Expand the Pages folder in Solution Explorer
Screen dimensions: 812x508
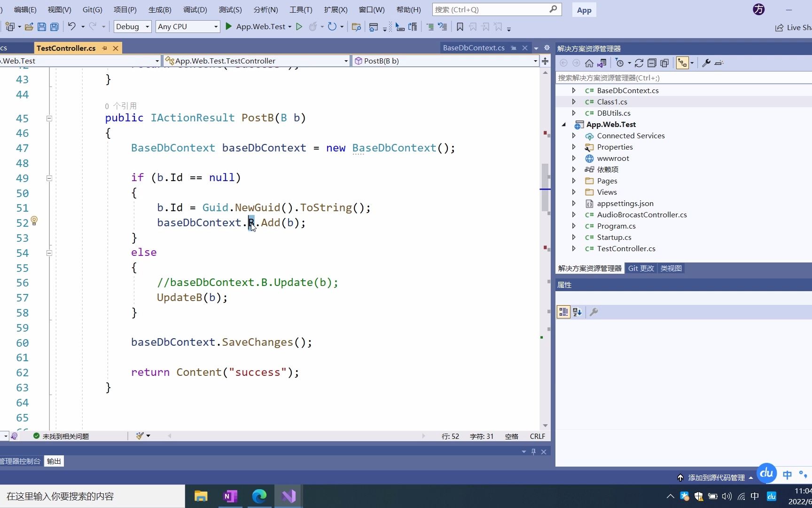[x=574, y=181]
